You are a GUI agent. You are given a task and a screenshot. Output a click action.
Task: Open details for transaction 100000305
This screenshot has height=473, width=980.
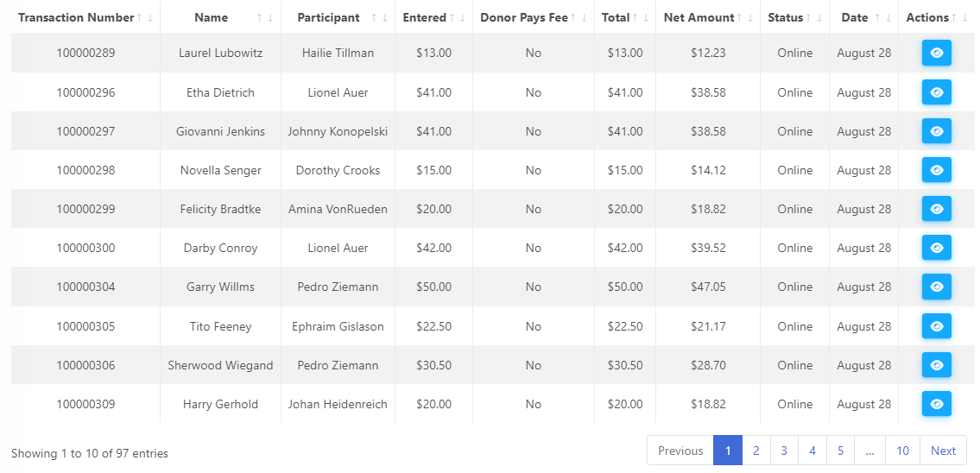[936, 326]
